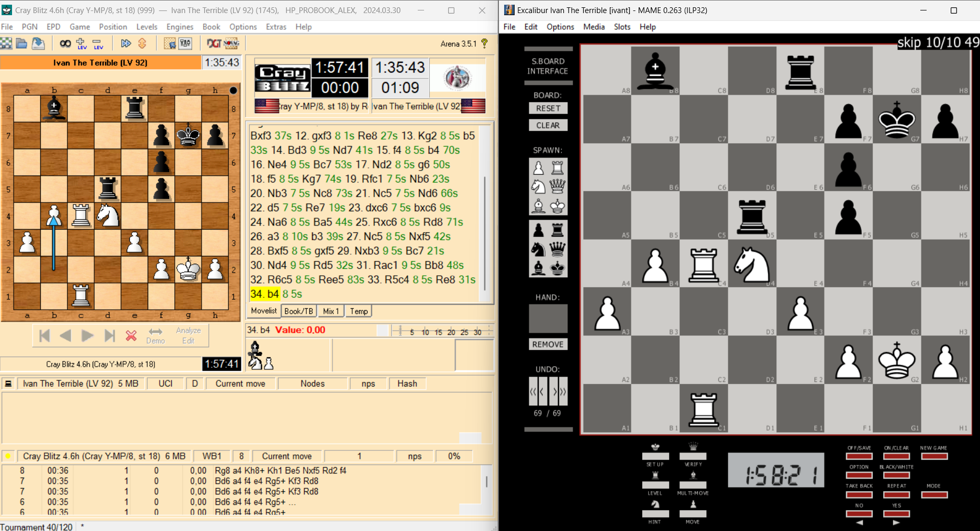The width and height of the screenshot is (980, 531).
Task: Open a game file via Arena folder icon
Action: pyautogui.click(x=21, y=43)
